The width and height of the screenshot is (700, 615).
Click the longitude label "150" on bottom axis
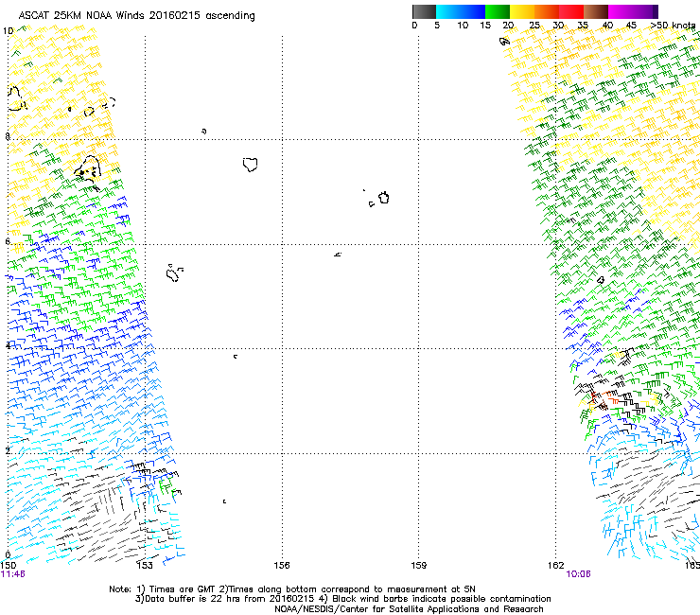[9, 566]
